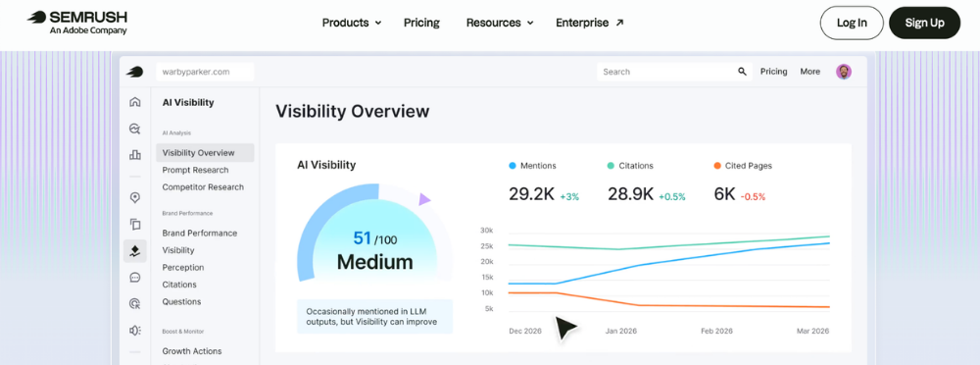
Task: Click the Mar 2026 axis label
Action: point(812,332)
